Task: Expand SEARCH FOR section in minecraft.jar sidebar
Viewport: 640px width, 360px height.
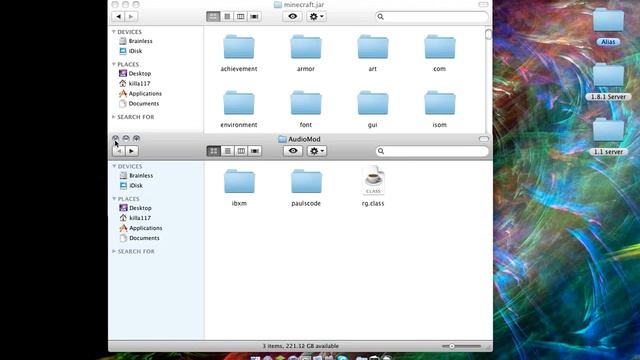Action: tap(113, 117)
